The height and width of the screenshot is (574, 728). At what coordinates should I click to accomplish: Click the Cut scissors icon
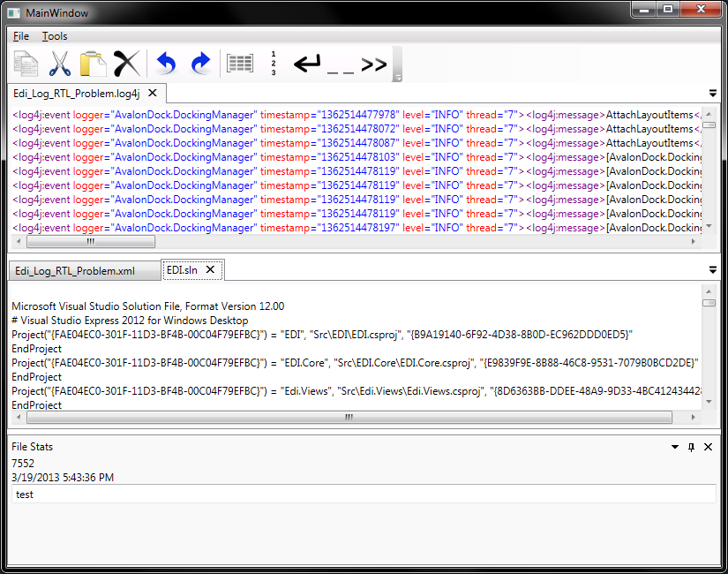[x=60, y=64]
